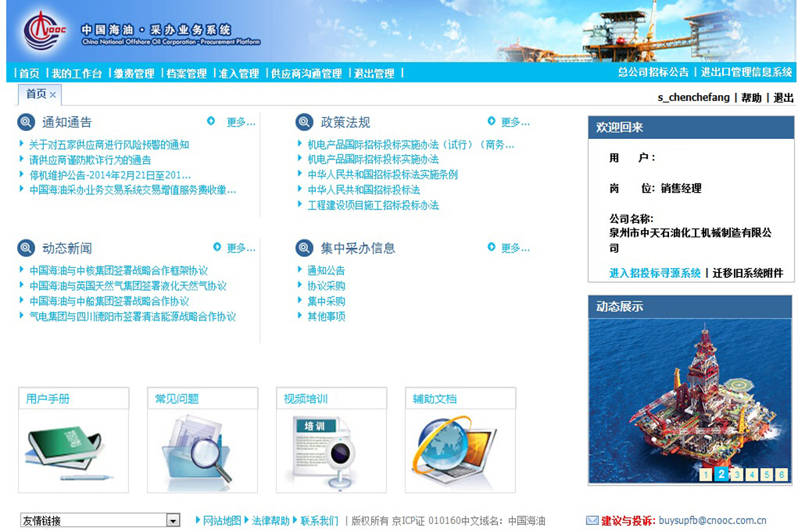Click the CNOOC logo in the header
Viewport: 798px width, 532px height.
click(x=45, y=32)
